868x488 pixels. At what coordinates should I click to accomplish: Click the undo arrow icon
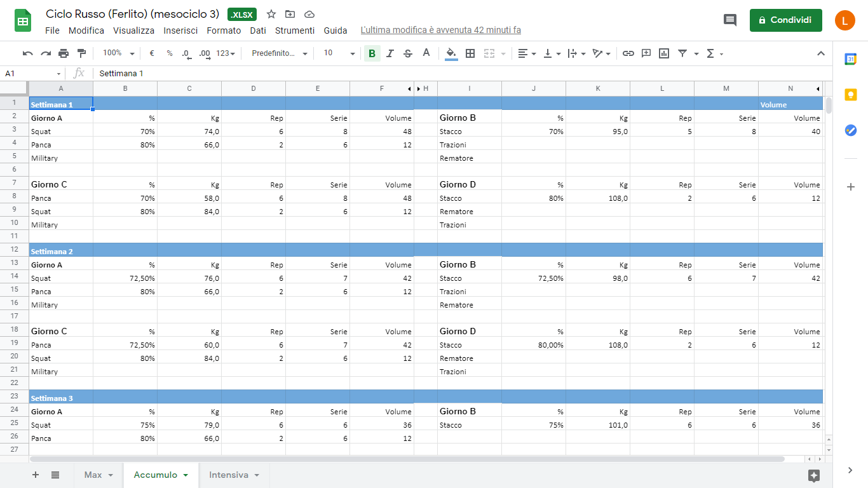pos(27,53)
